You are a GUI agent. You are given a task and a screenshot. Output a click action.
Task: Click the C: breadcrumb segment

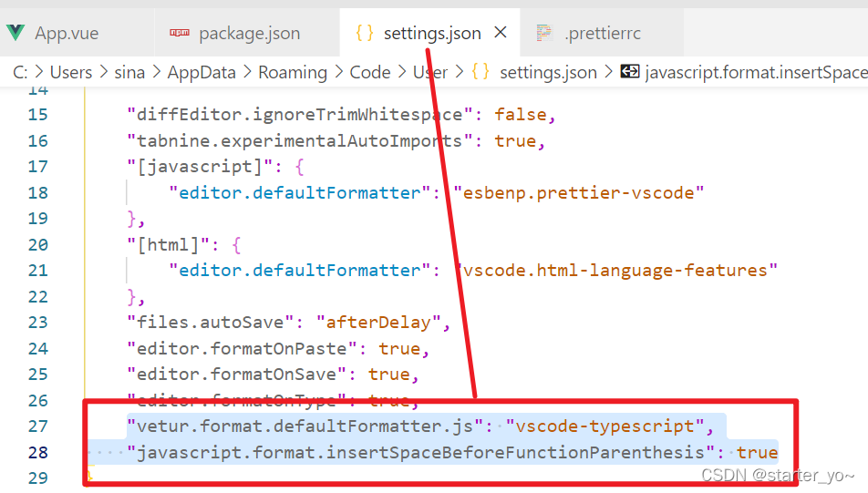[20, 72]
